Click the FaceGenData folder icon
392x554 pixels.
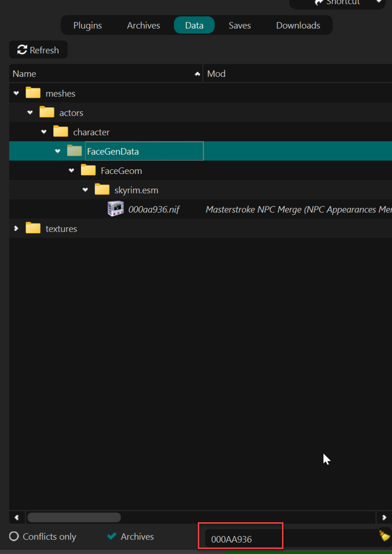74,151
